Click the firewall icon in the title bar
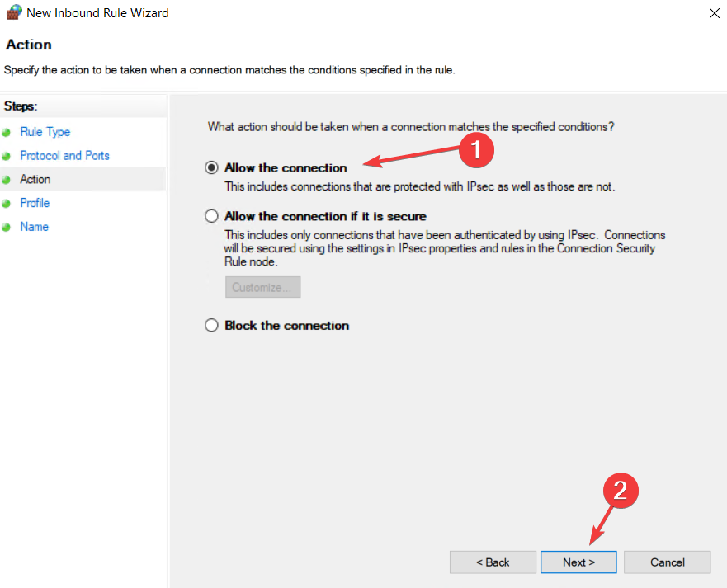The image size is (727, 588). [x=13, y=12]
